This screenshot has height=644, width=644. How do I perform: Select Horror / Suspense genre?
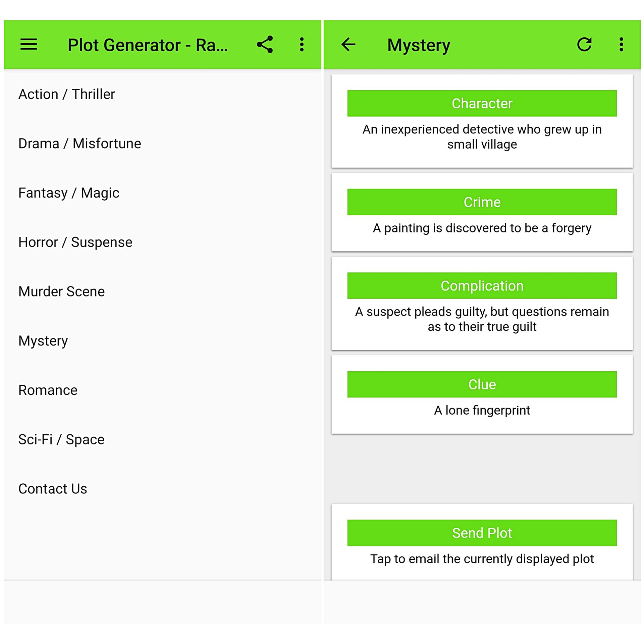click(x=163, y=242)
